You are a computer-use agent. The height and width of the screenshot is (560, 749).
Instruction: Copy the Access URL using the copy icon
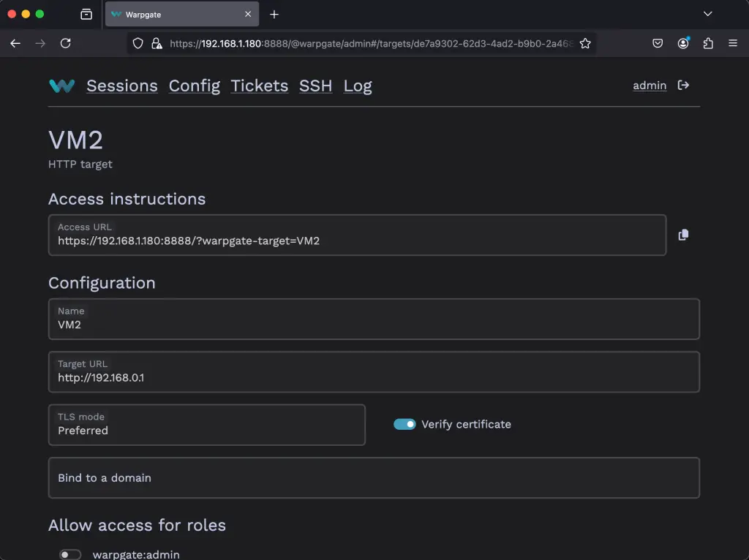coord(683,234)
